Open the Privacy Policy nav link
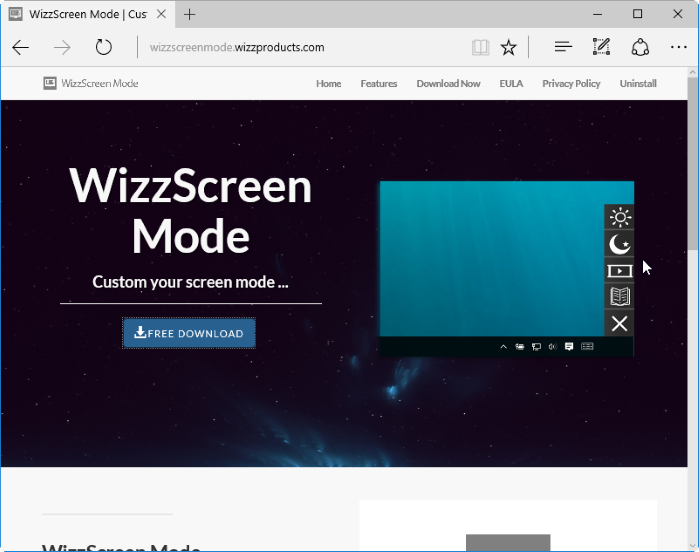The width and height of the screenshot is (699, 552). [571, 83]
